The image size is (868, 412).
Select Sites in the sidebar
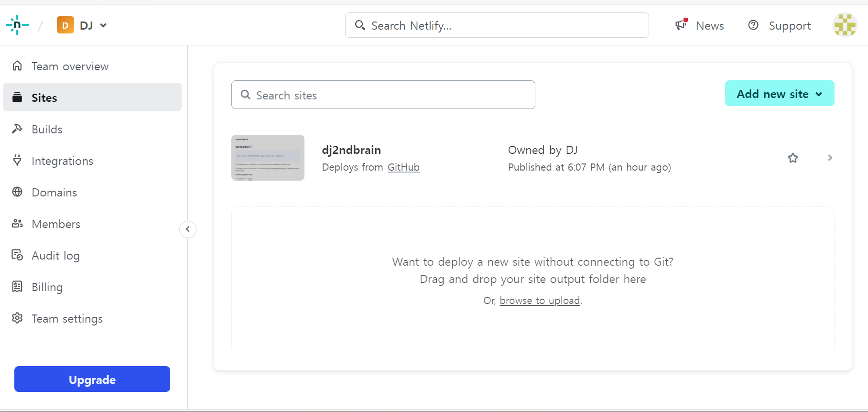(92, 97)
